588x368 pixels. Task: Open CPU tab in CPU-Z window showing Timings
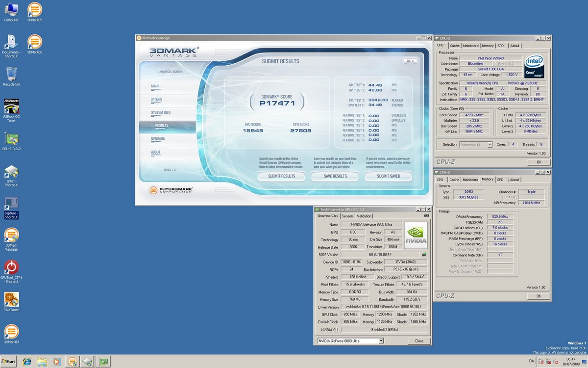[441, 180]
